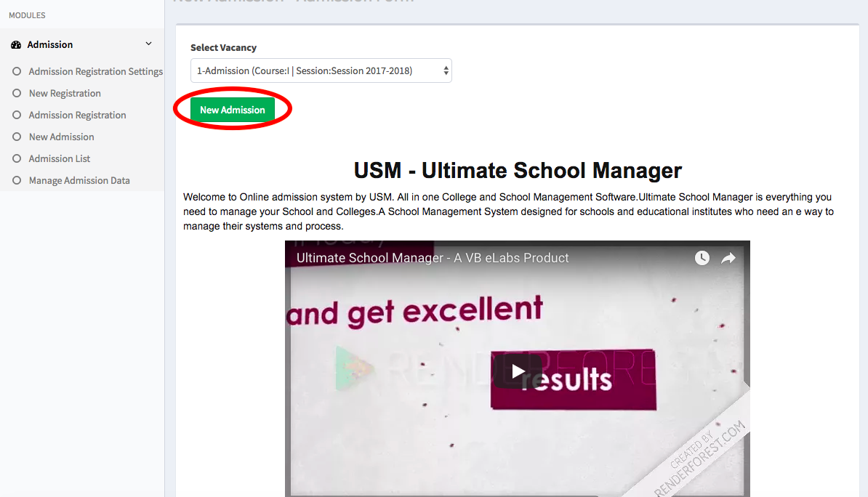The image size is (868, 497).
Task: Click the green New Admission button
Action: (x=233, y=110)
